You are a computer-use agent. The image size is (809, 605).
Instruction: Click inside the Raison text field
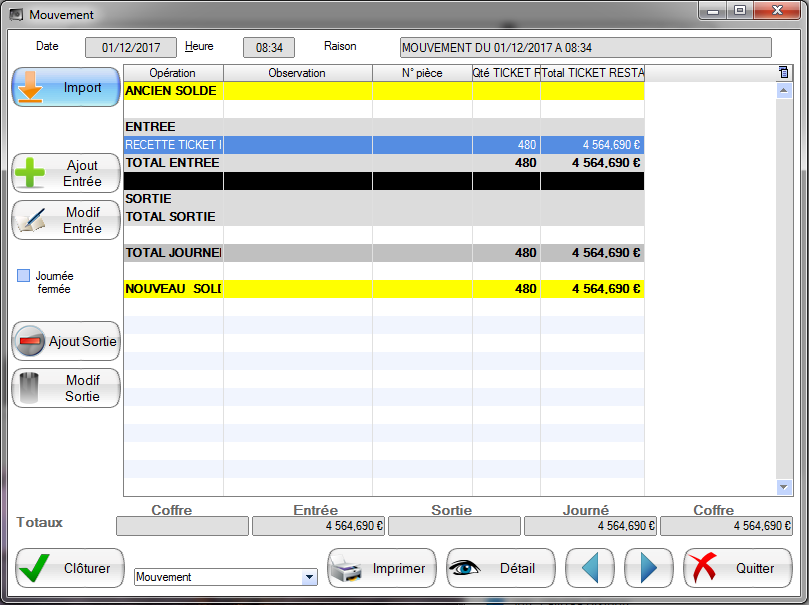pyautogui.click(x=585, y=47)
